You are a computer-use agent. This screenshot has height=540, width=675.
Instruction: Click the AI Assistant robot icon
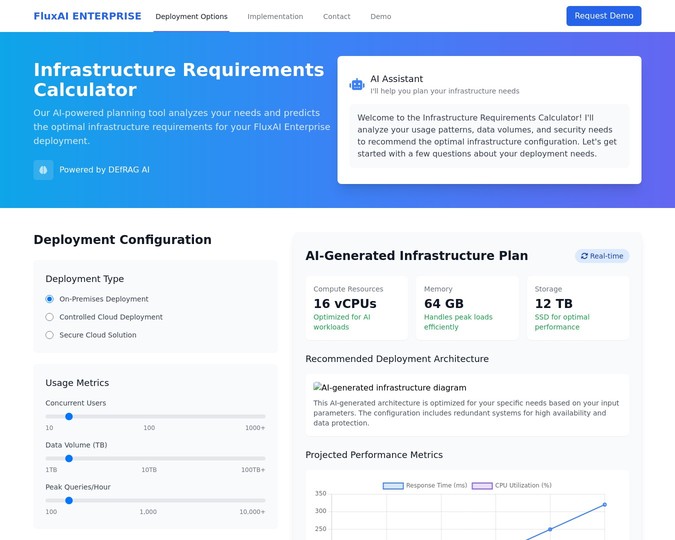(357, 84)
